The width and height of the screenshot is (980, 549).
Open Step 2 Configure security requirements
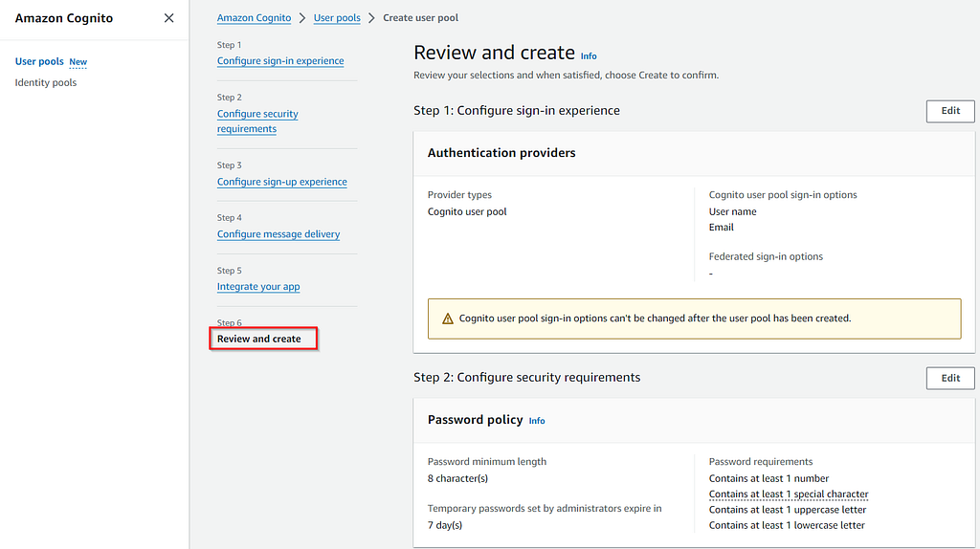coord(257,121)
